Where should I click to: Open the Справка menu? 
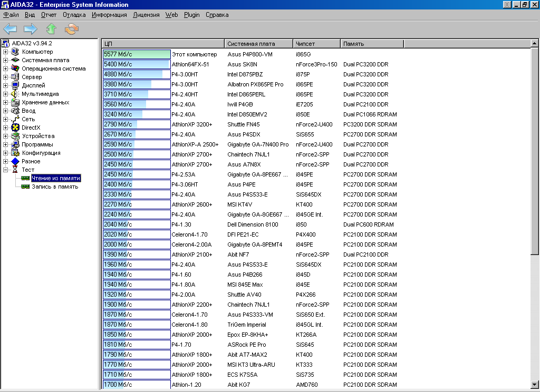tap(217, 15)
